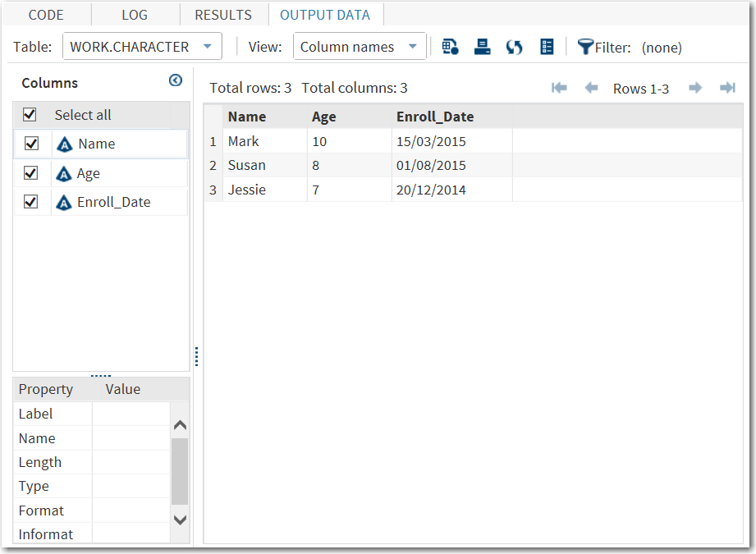The height and width of the screenshot is (554, 756).
Task: Uncheck the Name column checkbox
Action: pyautogui.click(x=32, y=144)
